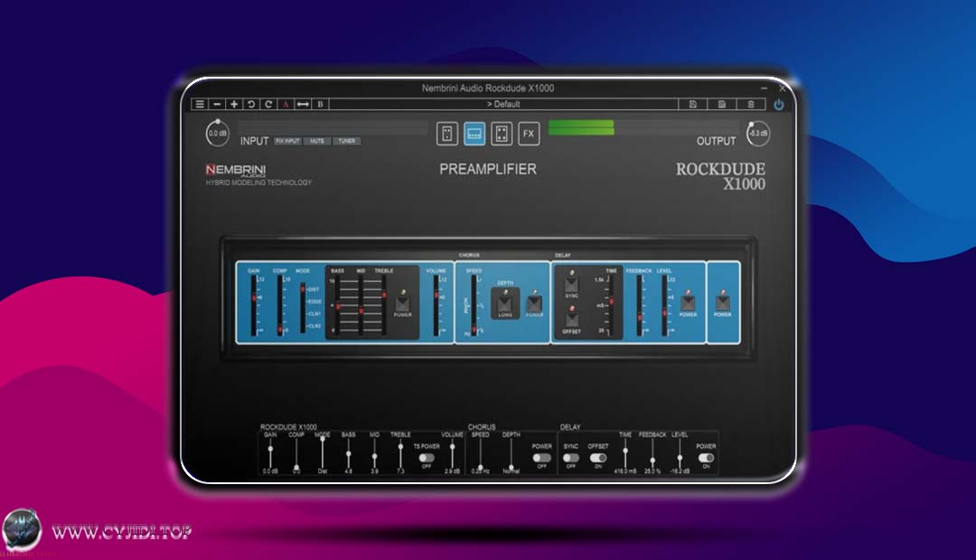The image size is (976, 560).
Task: Click the A/B copy arrow icon
Action: tap(303, 104)
